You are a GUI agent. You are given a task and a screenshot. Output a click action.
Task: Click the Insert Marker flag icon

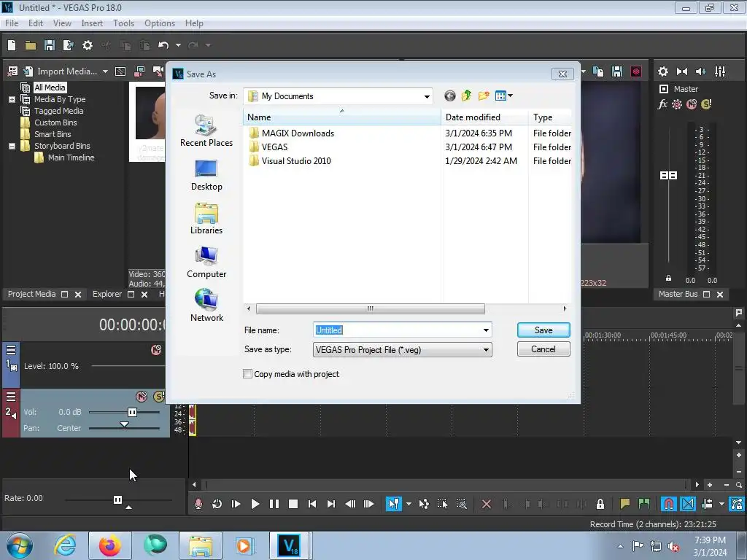click(x=624, y=504)
